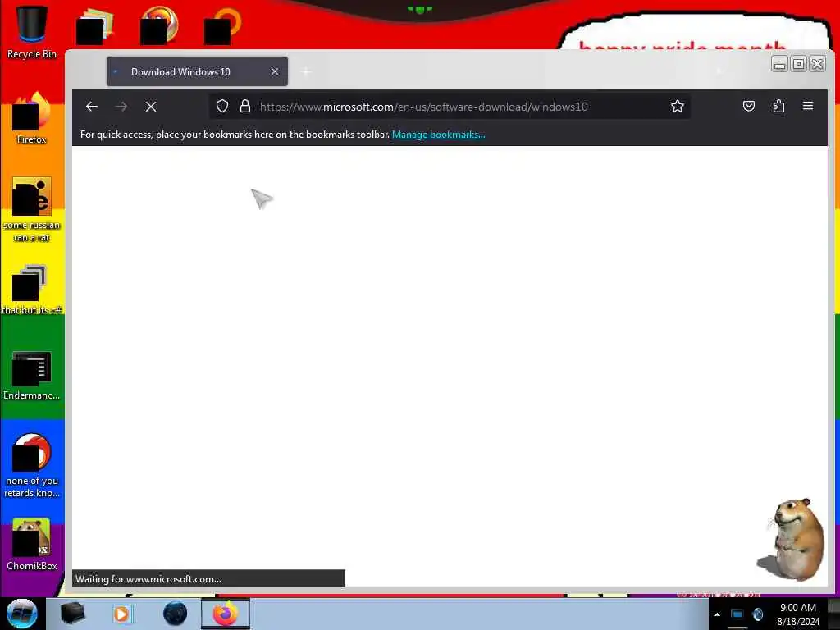This screenshot has width=840, height=630.
Task: Bookmark this page with the star
Action: pyautogui.click(x=677, y=106)
